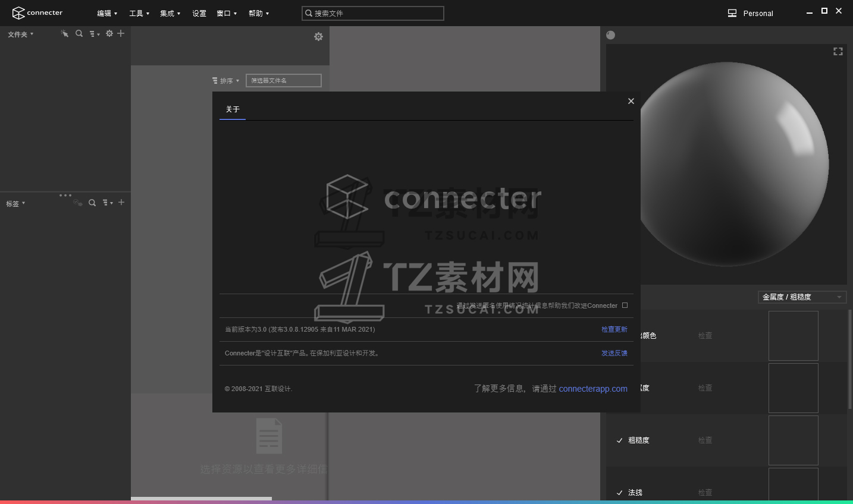Click the 检查更新 link
This screenshot has height=504, width=853.
point(614,329)
